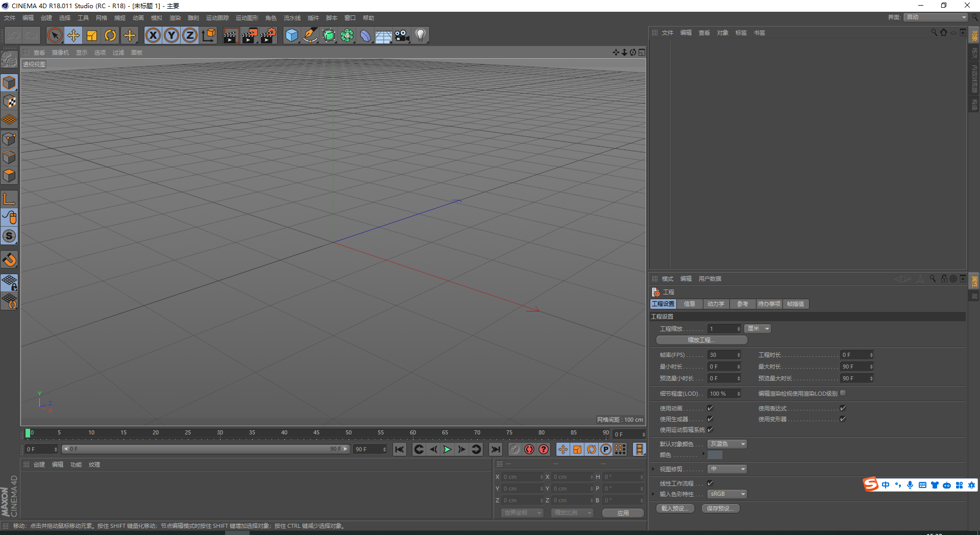Click the 载入预设 button
Screen dimensions: 980x535
point(675,508)
